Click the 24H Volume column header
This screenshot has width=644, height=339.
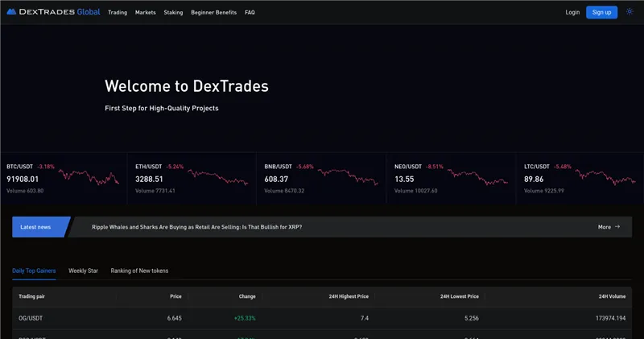612,296
